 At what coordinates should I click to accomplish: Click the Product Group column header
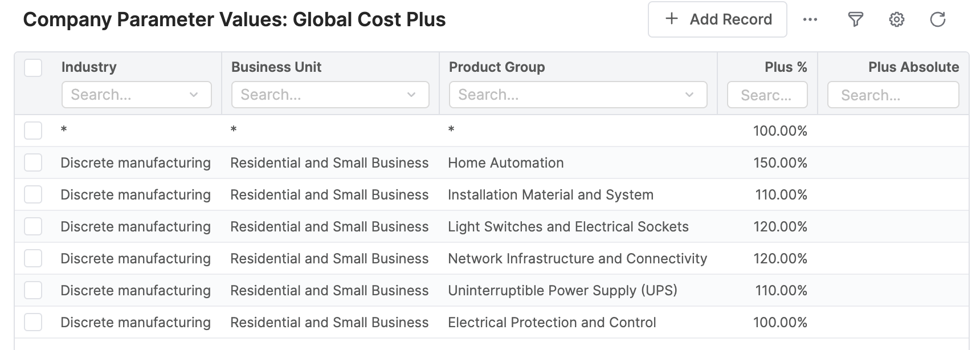[x=497, y=67]
